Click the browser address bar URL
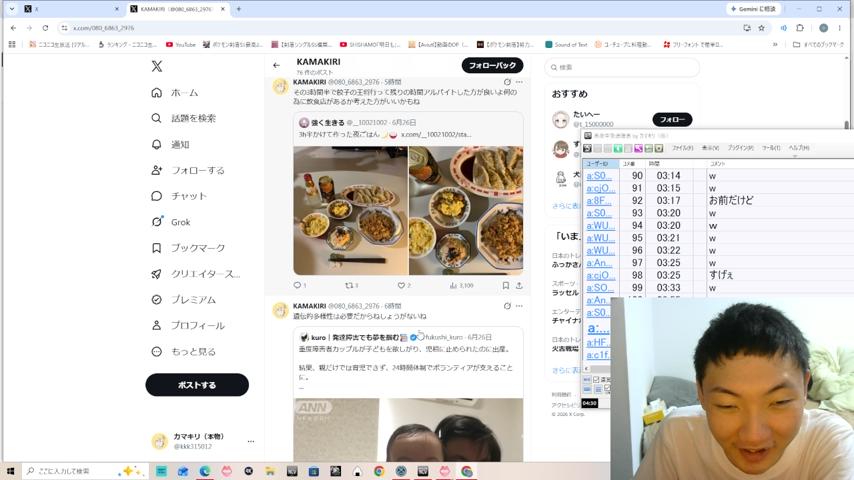The height and width of the screenshot is (480, 854). (103, 28)
